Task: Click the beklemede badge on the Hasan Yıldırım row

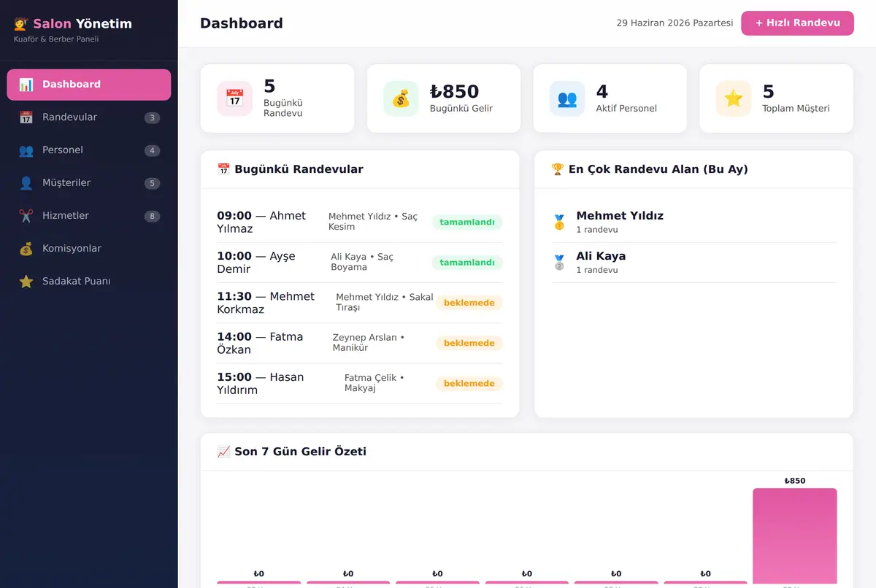Action: (469, 383)
